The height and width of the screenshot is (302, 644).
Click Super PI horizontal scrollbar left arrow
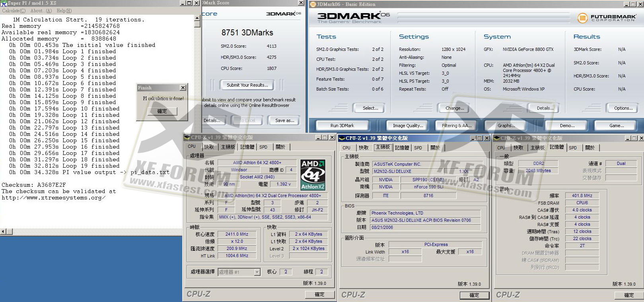pyautogui.click(x=3, y=231)
